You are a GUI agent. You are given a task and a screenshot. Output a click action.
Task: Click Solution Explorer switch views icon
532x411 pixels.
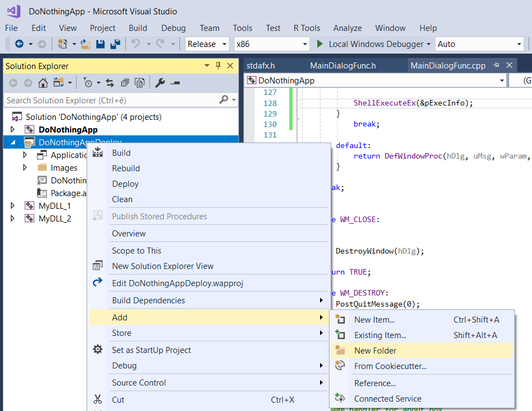click(58, 83)
